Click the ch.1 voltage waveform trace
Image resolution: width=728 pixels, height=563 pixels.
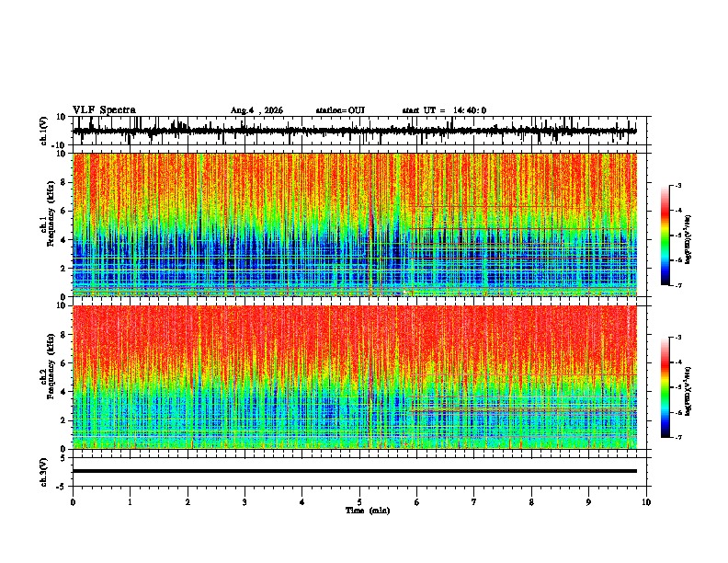355,131
